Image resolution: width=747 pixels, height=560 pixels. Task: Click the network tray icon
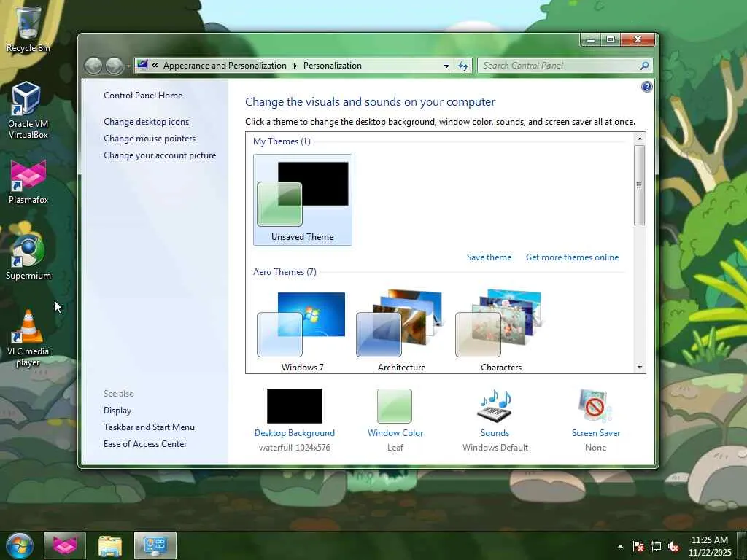656,547
